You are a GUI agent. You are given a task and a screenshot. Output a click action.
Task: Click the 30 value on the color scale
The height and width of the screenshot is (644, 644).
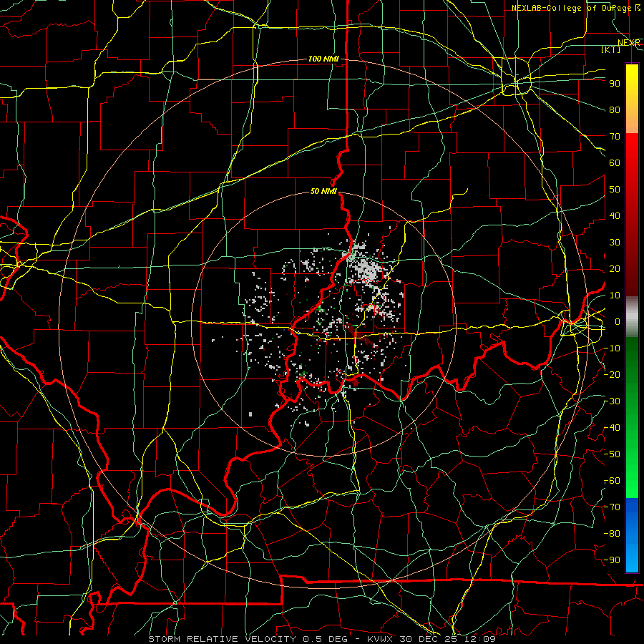(615, 243)
